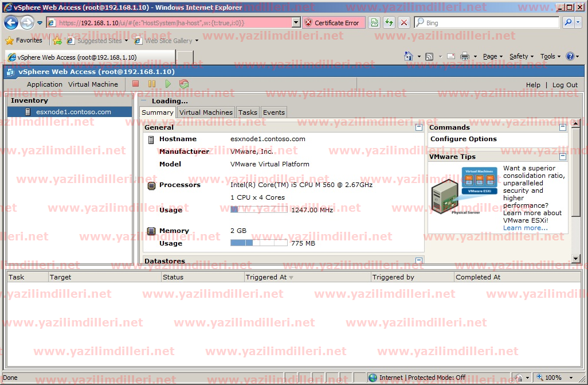Open the Events tab
The height and width of the screenshot is (385, 588).
coord(274,112)
